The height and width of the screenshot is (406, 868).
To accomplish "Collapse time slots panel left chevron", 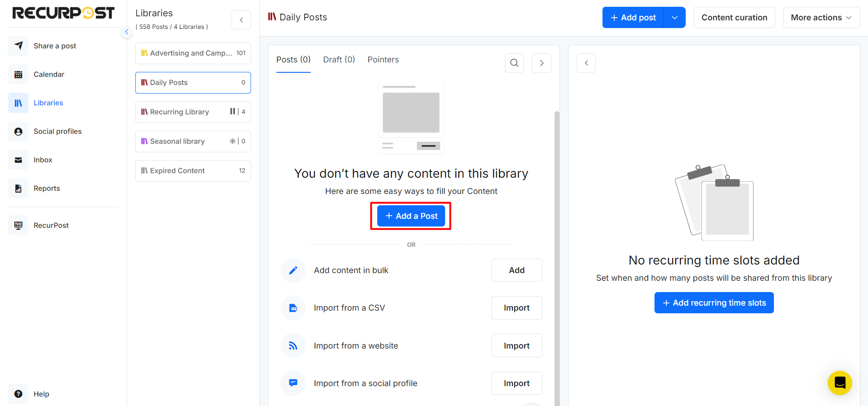I will [586, 63].
